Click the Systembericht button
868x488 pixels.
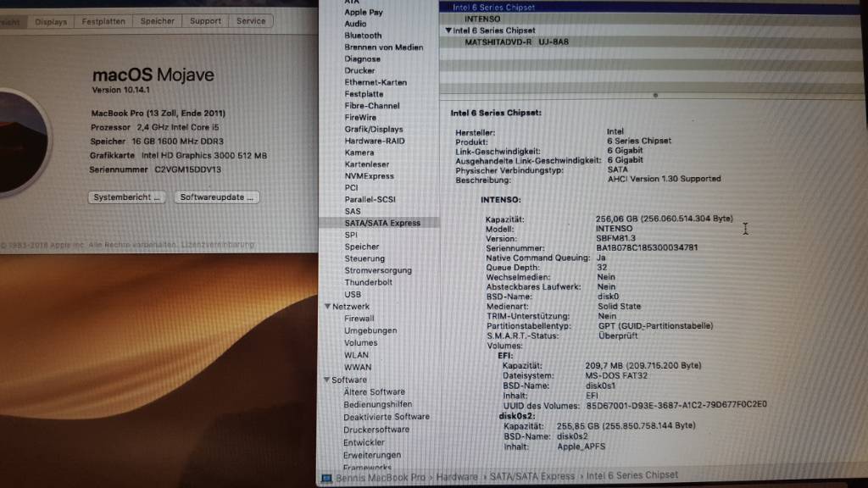click(127, 197)
